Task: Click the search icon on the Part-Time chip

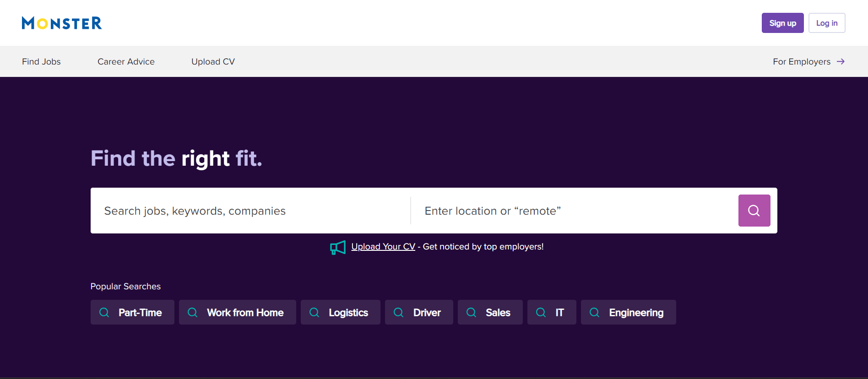Action: tap(104, 312)
